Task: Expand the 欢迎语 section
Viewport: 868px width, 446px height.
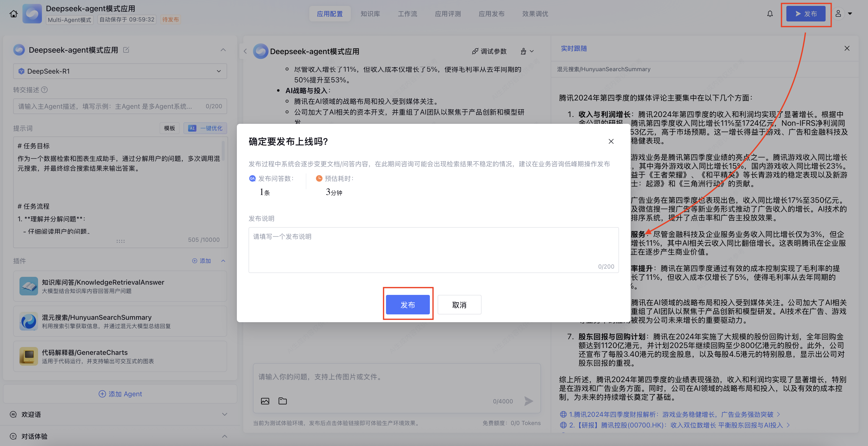Action: [x=224, y=414]
